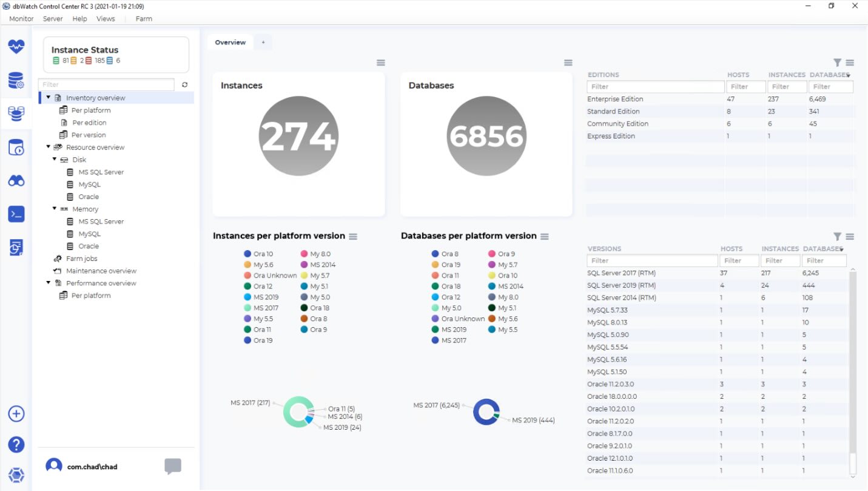Select the farm database stack sidebar icon
This screenshot has width=868, height=491.
tap(16, 113)
